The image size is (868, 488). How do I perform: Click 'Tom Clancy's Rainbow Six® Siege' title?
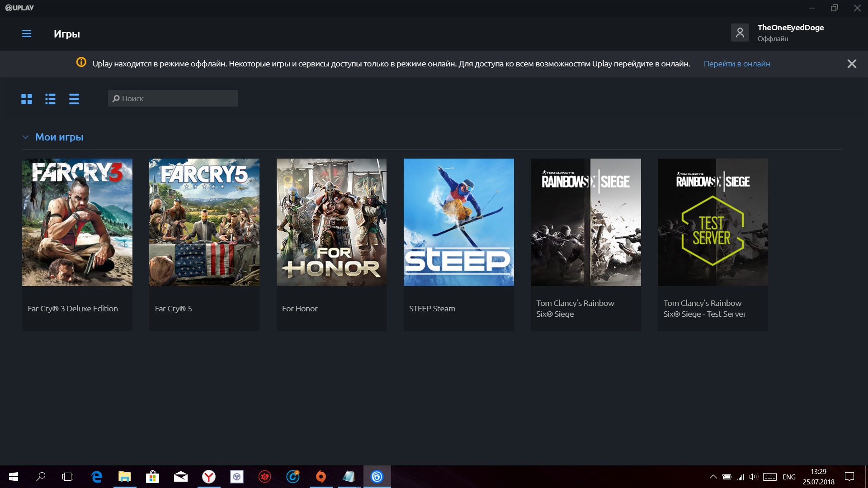coord(575,309)
